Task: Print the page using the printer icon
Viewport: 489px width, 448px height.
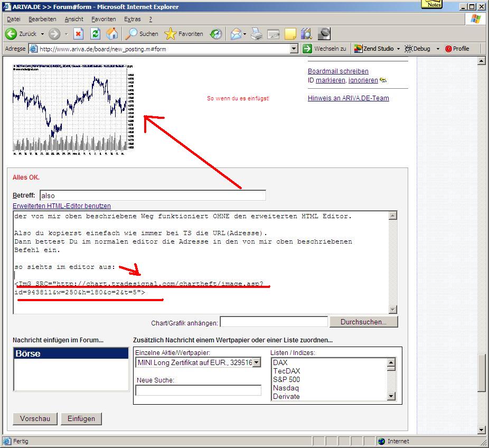Action: 257,34
